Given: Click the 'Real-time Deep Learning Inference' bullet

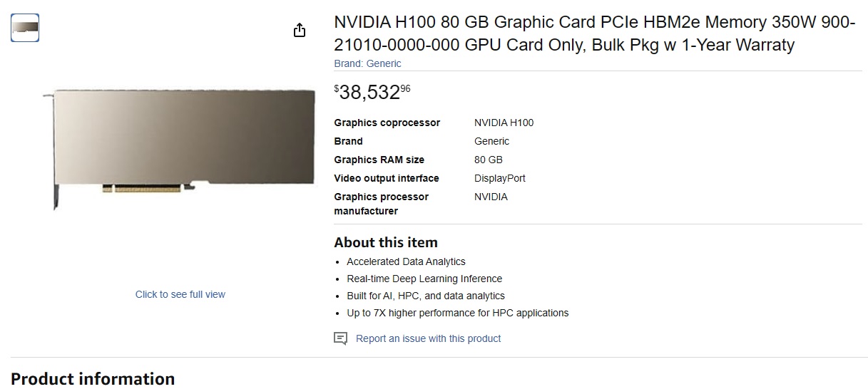Looking at the screenshot, I should pyautogui.click(x=424, y=279).
